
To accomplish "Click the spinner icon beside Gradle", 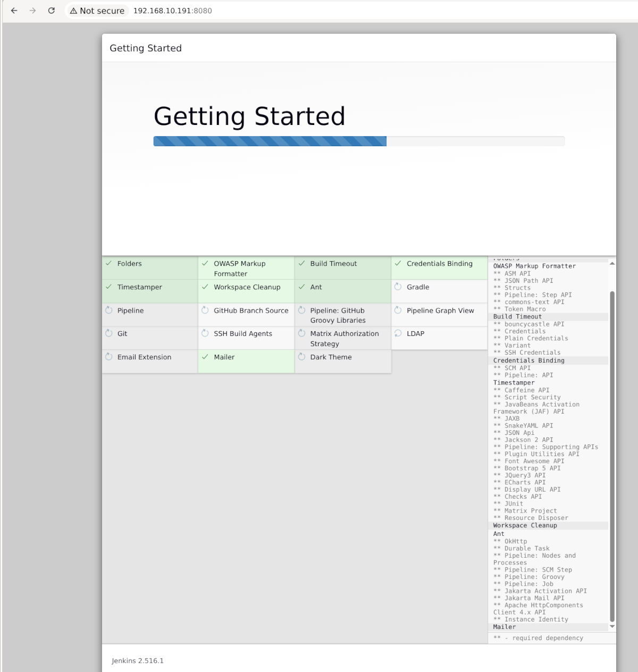I will [x=398, y=287].
